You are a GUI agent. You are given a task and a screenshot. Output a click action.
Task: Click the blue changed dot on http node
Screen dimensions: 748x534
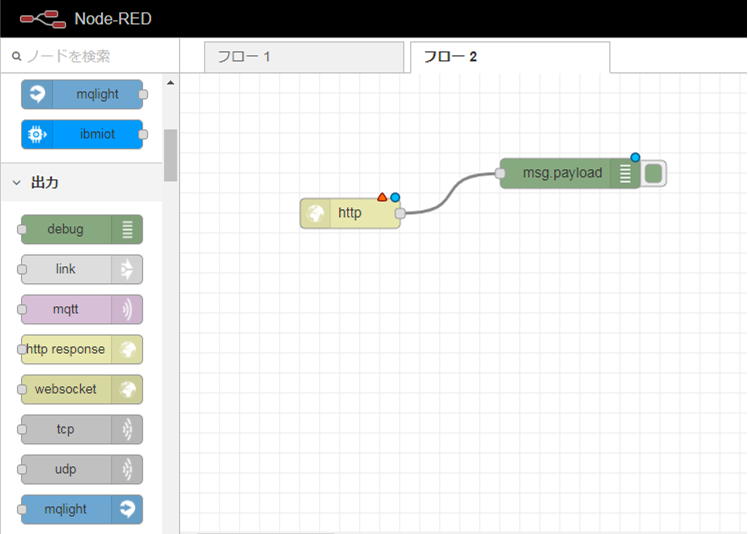tap(395, 197)
